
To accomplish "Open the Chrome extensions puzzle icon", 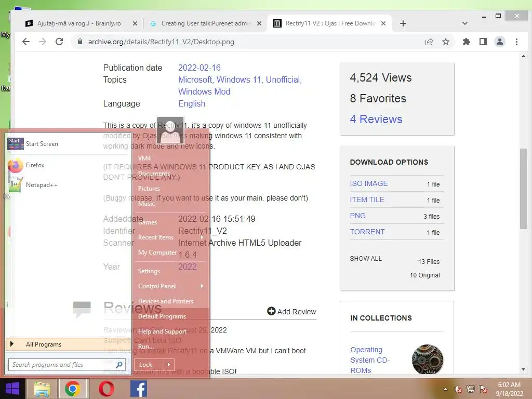I will [467, 42].
